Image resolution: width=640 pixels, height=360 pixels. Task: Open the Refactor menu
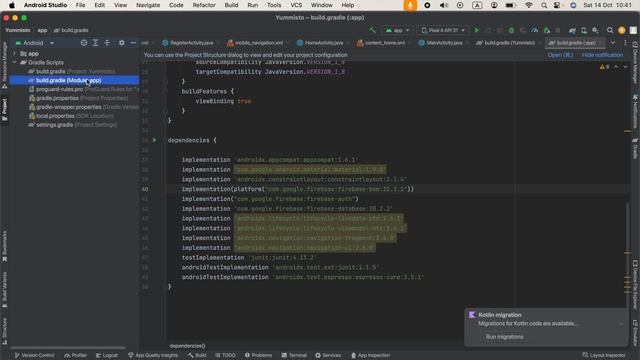pos(204,5)
